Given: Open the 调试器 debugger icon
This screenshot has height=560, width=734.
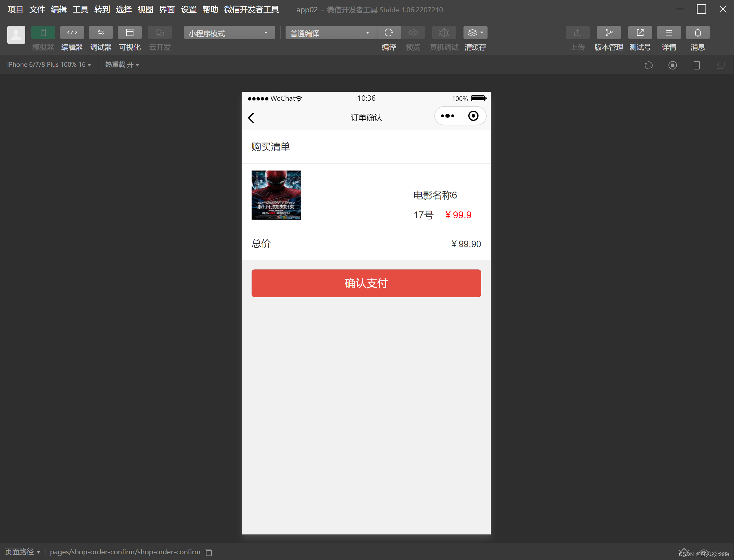Looking at the screenshot, I should (101, 32).
